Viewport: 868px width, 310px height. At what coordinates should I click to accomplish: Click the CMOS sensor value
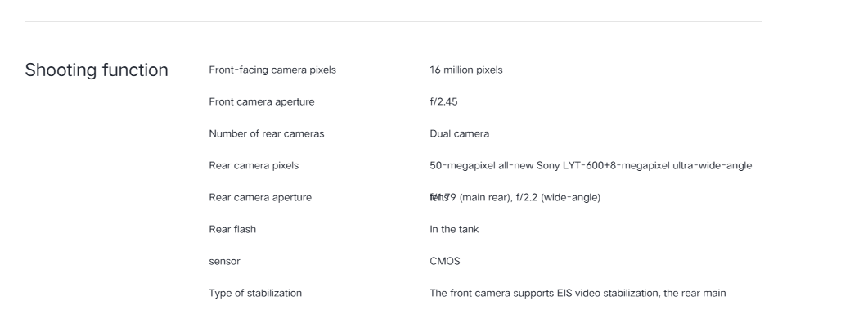[x=444, y=261]
